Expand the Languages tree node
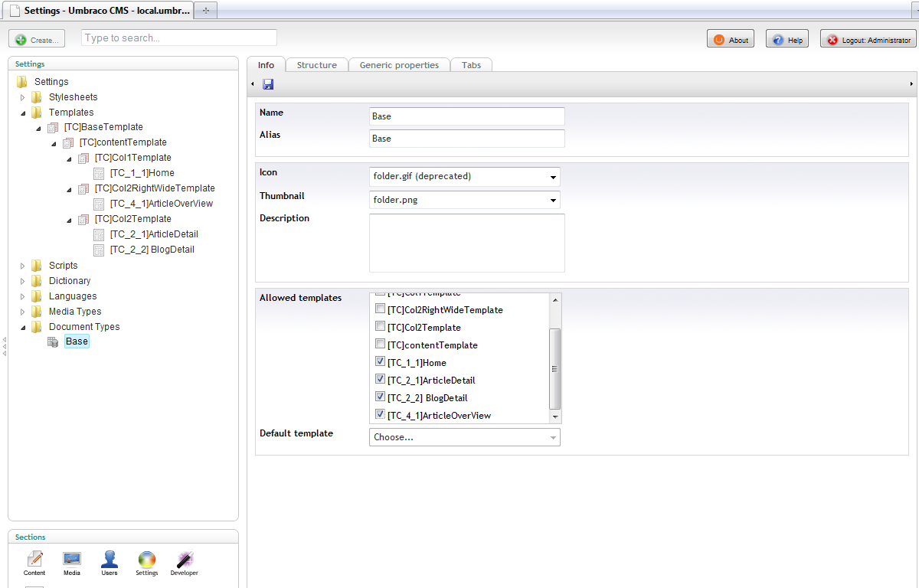This screenshot has height=588, width=919. point(23,296)
